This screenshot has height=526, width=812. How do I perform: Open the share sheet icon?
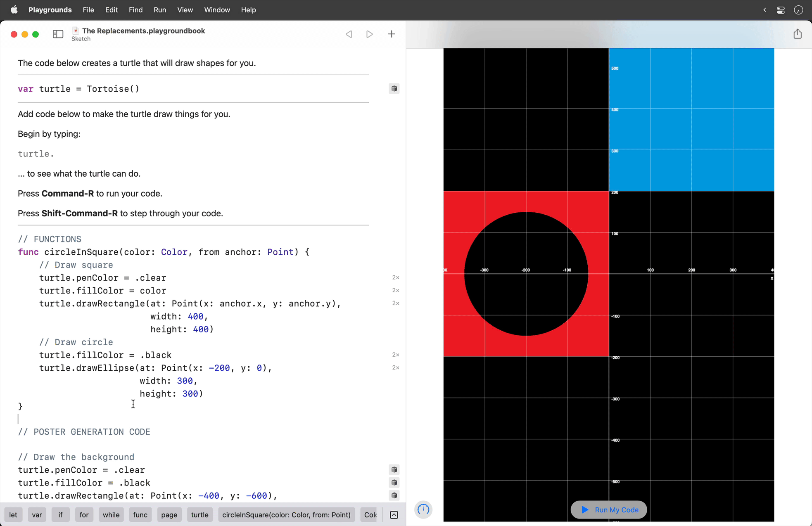click(798, 34)
